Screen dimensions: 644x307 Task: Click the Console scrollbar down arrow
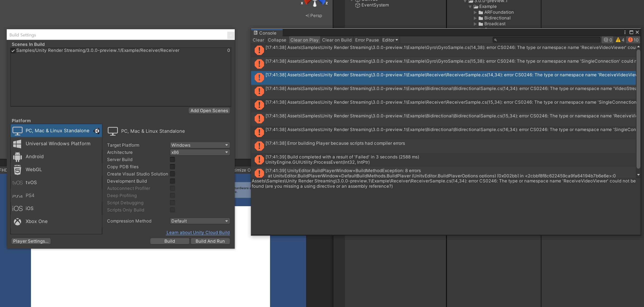(x=638, y=175)
